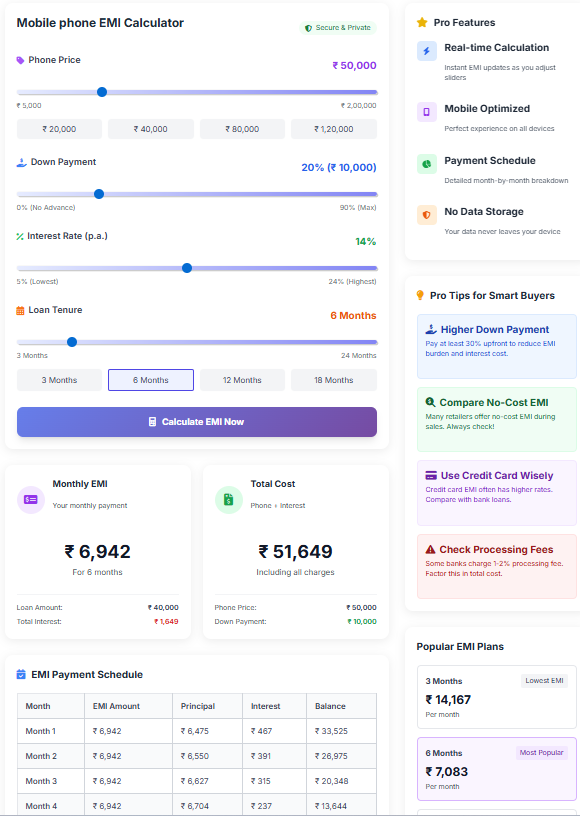Switch to the 12 Months tenure tab
Viewport: 580px width, 816px height.
pyautogui.click(x=242, y=380)
